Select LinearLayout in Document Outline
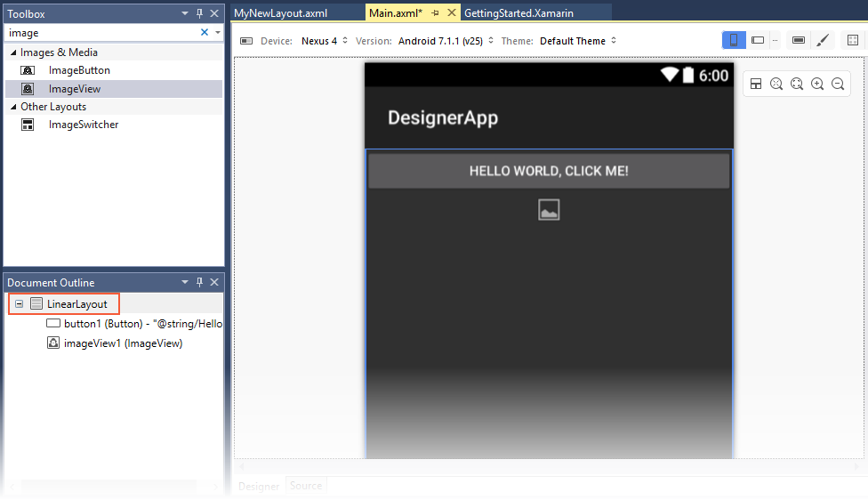868x500 pixels. (77, 304)
